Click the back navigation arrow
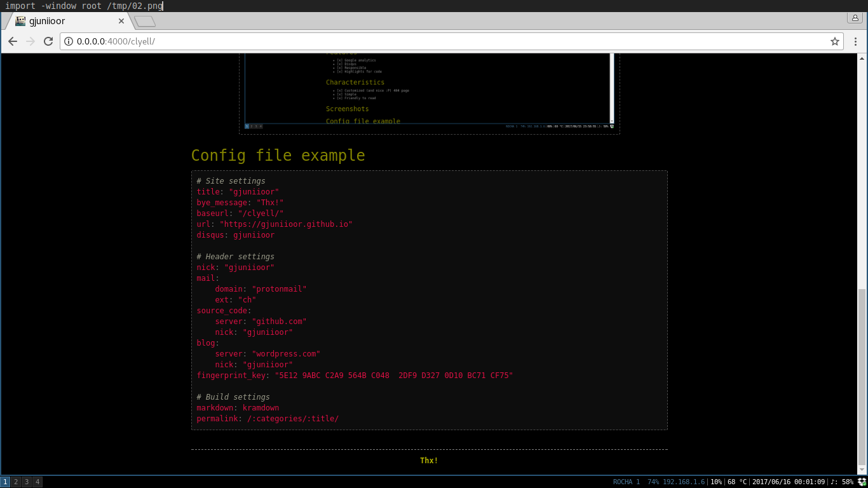 point(13,41)
